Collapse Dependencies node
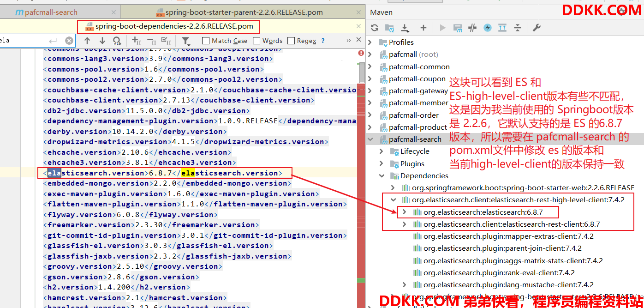Viewport: 644px width, 308px height. [382, 175]
